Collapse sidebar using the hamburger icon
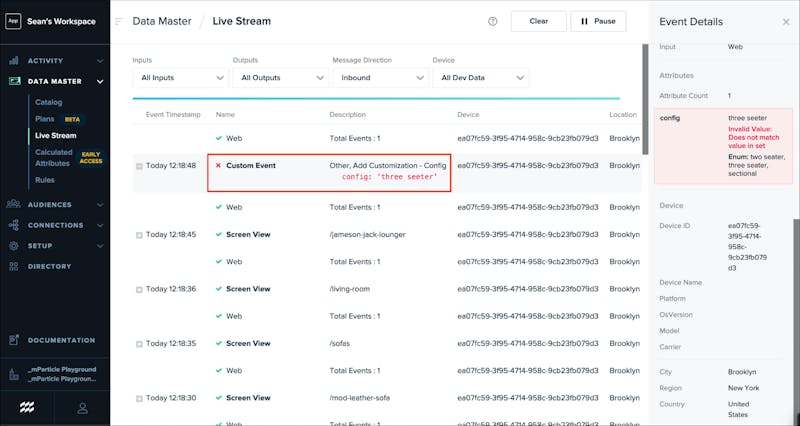 click(x=119, y=21)
